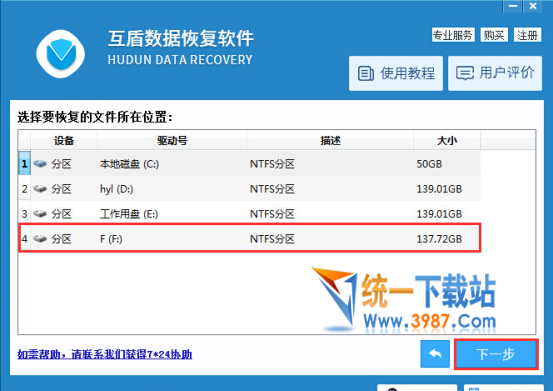Viewport: 553px width, 391px height.
Task: Click the 设备 column header
Action: pos(64,141)
